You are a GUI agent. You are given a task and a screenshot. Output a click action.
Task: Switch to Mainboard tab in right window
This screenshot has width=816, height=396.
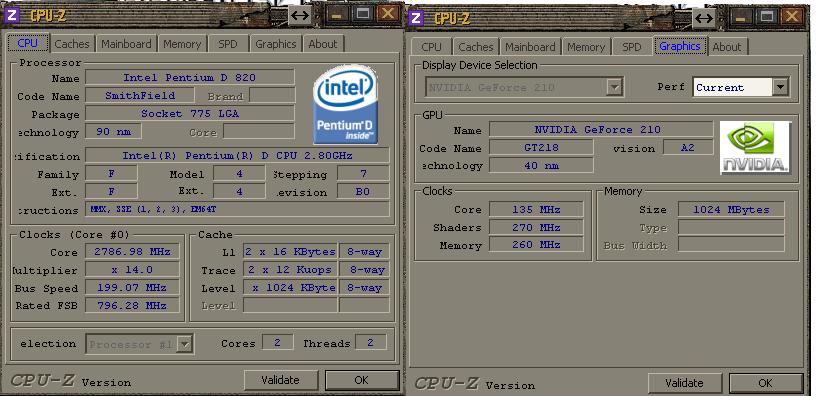pos(530,47)
